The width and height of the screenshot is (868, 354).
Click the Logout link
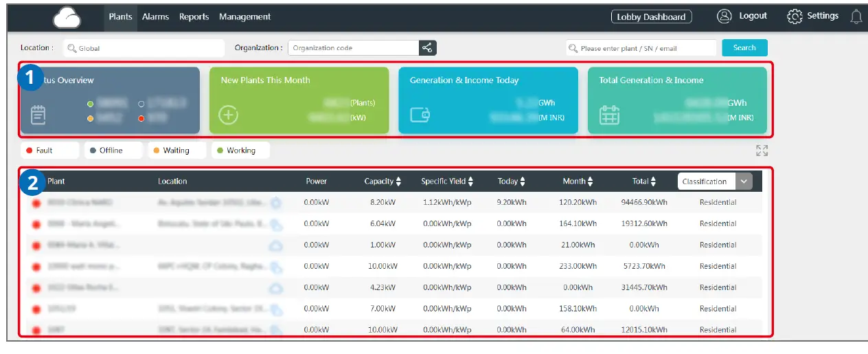tap(753, 16)
